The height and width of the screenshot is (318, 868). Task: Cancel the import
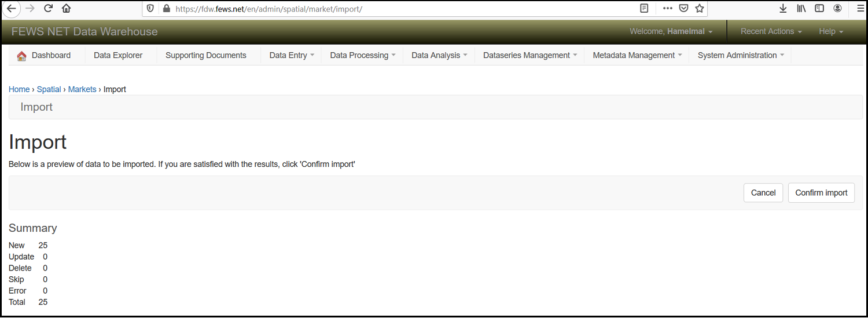point(763,193)
